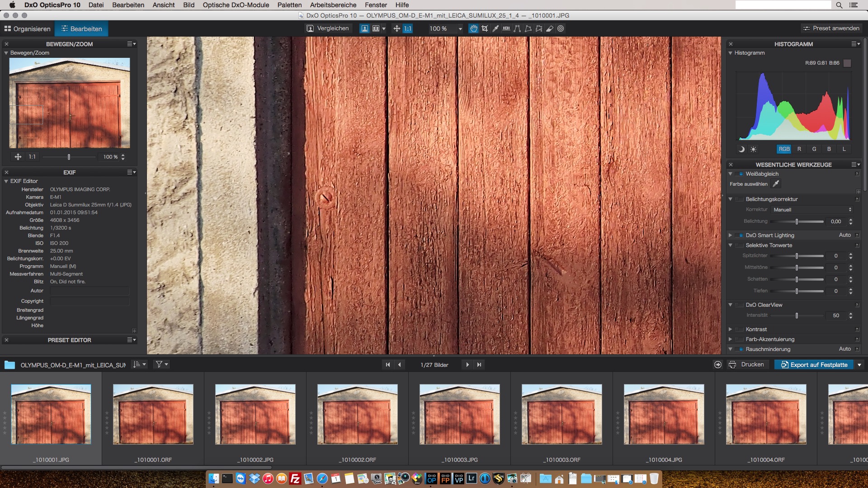This screenshot has width=868, height=488.
Task: Select the hand (pan) tool
Action: (x=473, y=28)
